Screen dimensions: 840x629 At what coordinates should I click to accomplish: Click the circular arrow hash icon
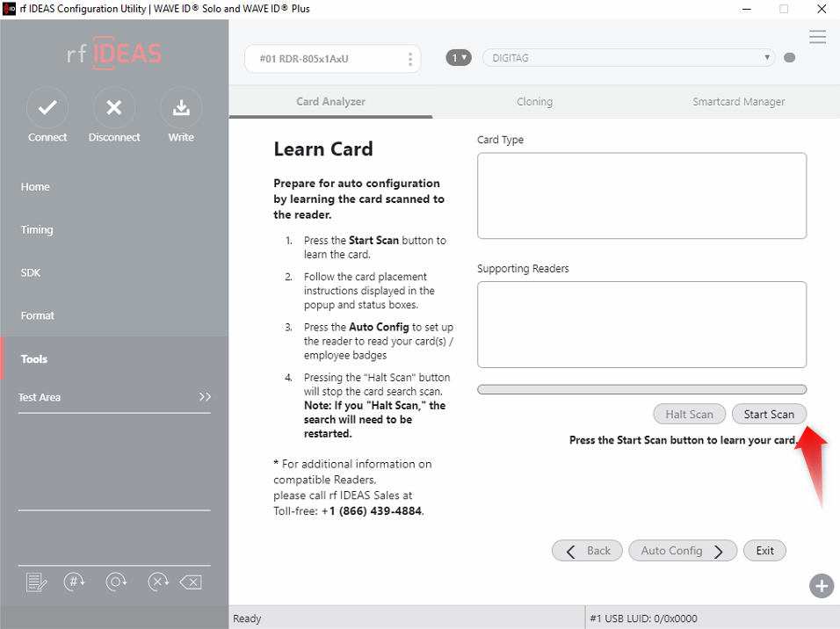tap(74, 582)
